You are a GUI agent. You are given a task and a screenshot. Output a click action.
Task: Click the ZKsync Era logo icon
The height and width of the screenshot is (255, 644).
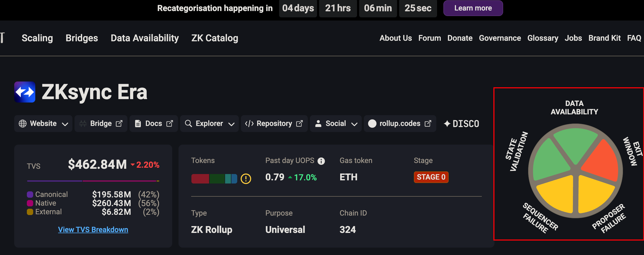[x=25, y=92]
